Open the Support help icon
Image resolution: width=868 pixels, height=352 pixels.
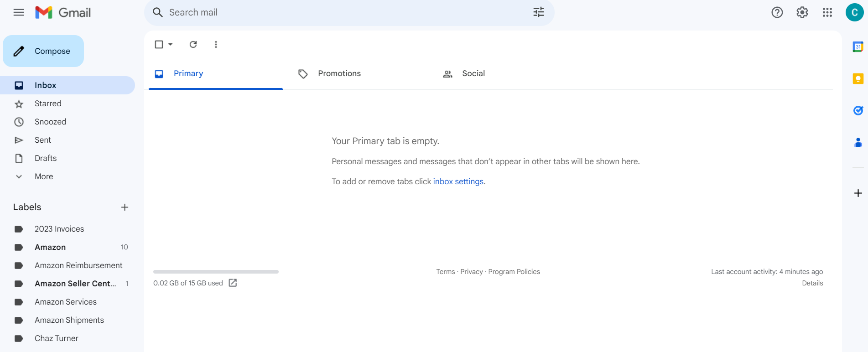[x=777, y=12]
